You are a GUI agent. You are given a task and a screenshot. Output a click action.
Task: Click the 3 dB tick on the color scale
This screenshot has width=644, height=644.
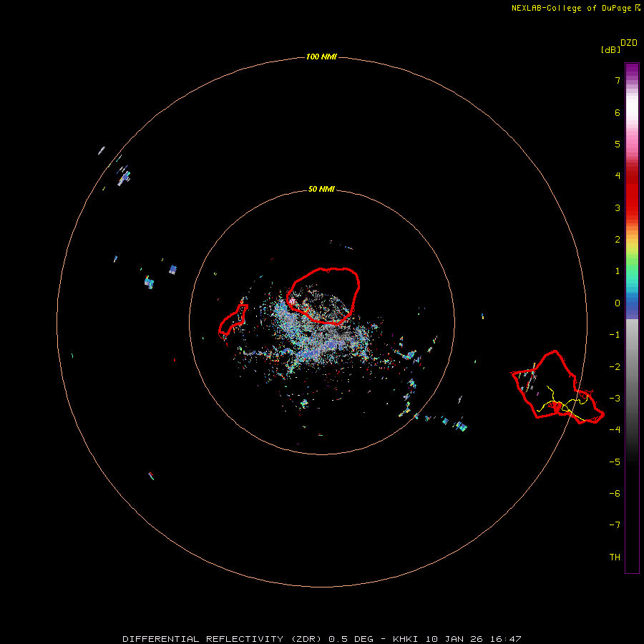pos(618,208)
